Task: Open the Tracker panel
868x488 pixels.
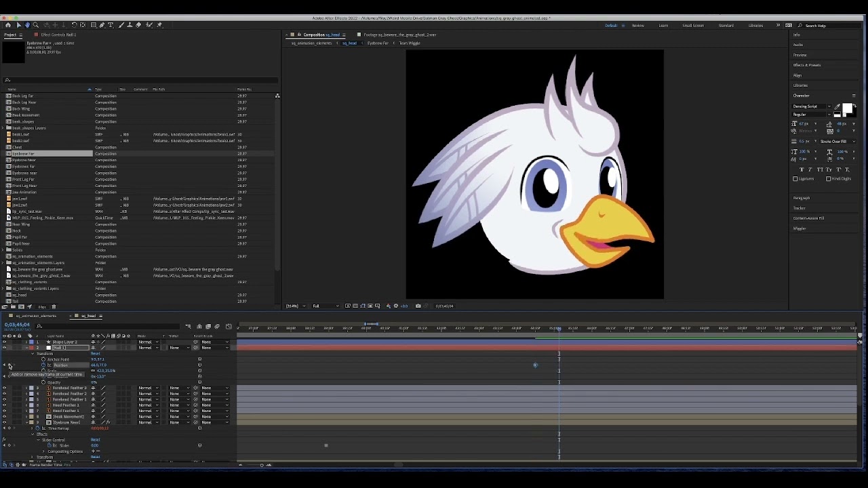Action: [800, 208]
